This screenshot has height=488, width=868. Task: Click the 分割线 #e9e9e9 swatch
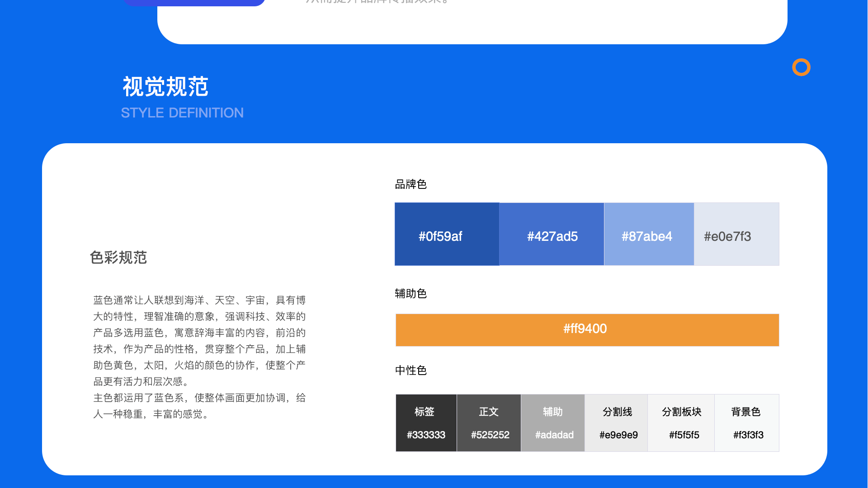617,423
